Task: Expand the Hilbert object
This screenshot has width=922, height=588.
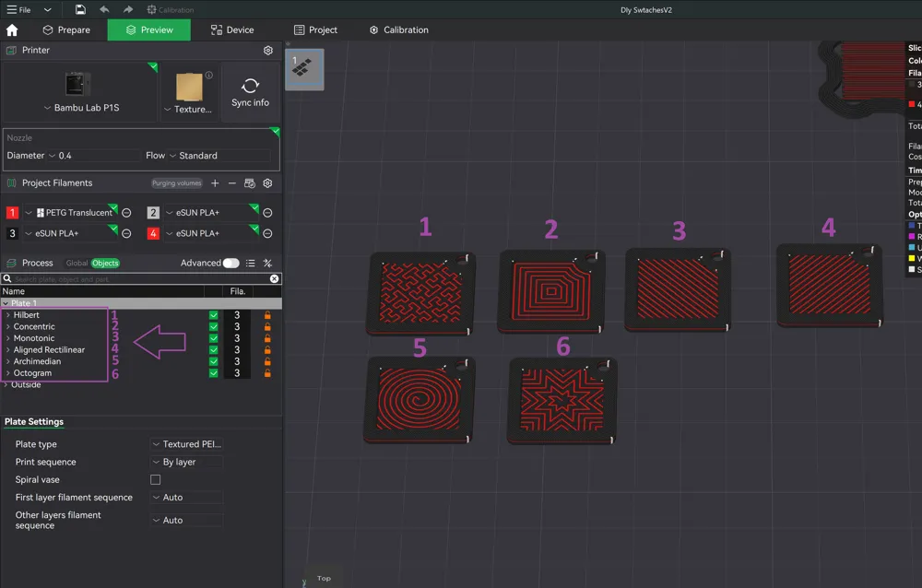Action: (x=7, y=315)
